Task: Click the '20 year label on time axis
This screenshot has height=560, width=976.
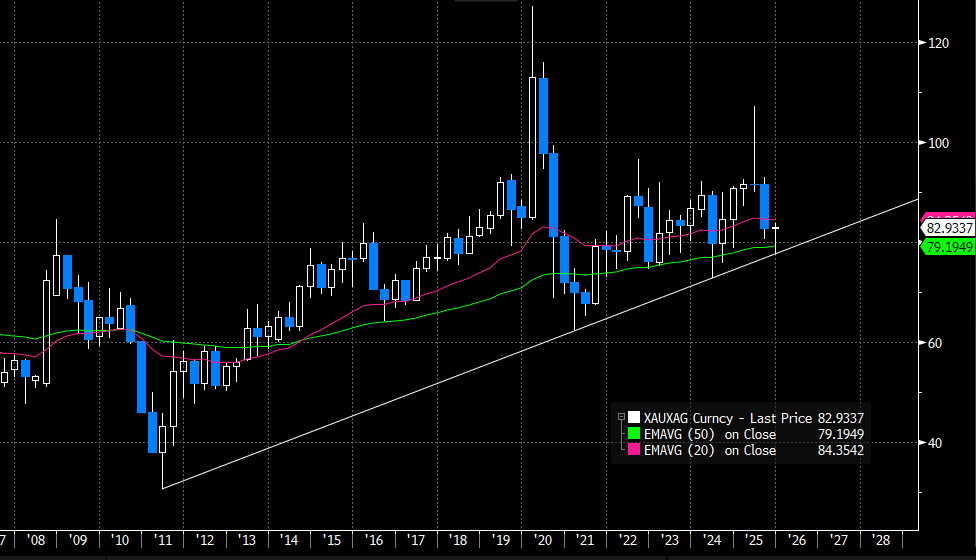Action: pos(543,540)
